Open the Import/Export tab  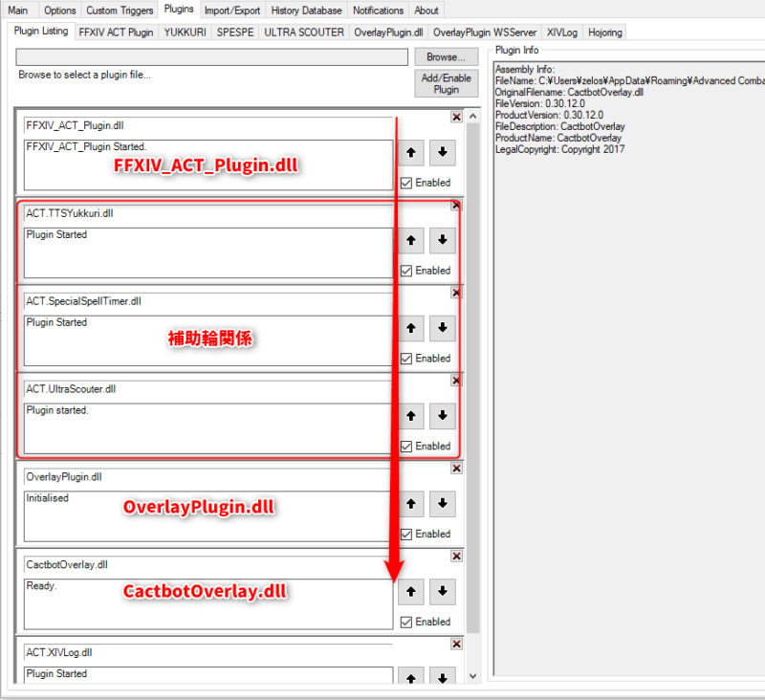[x=232, y=11]
